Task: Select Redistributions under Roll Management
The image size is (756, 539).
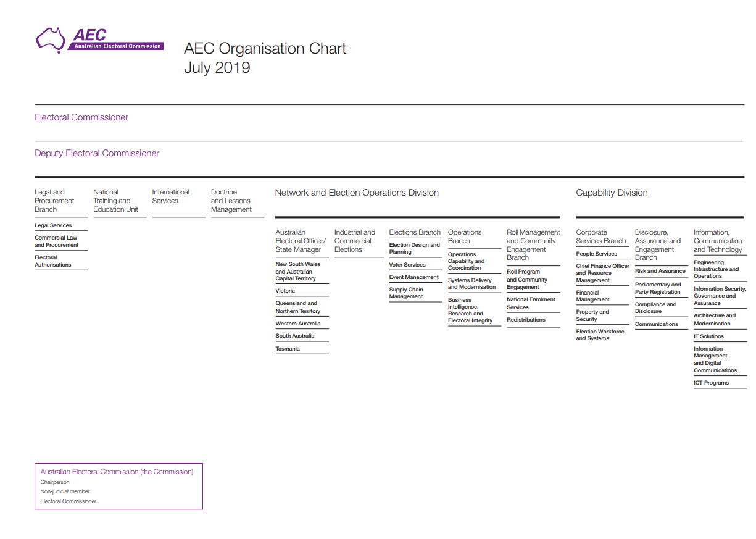Action: coord(526,320)
